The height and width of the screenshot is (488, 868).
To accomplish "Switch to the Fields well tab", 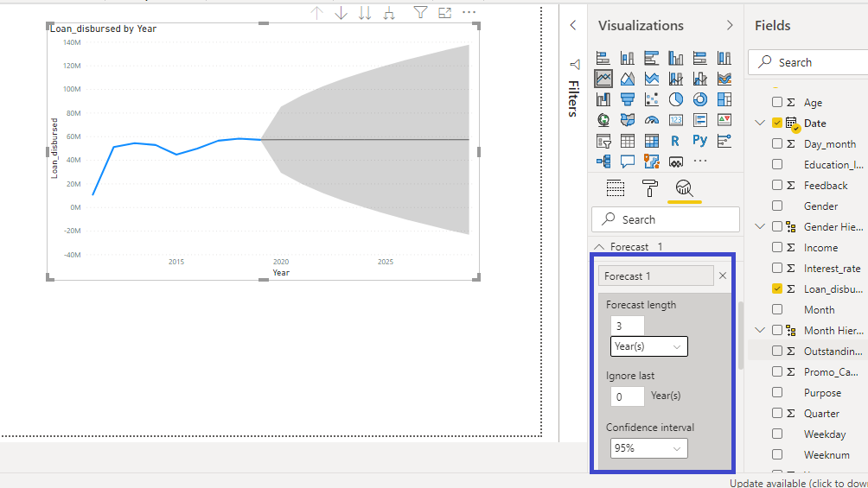I will tap(615, 188).
